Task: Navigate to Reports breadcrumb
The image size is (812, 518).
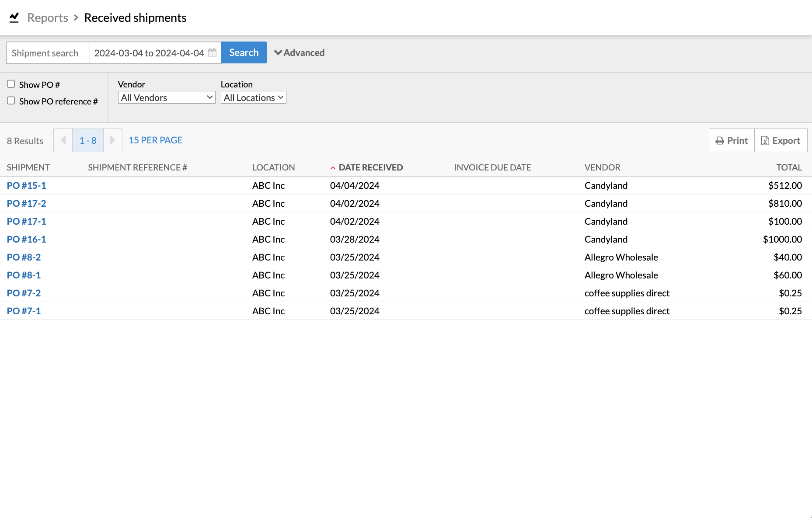Action: pyautogui.click(x=48, y=17)
